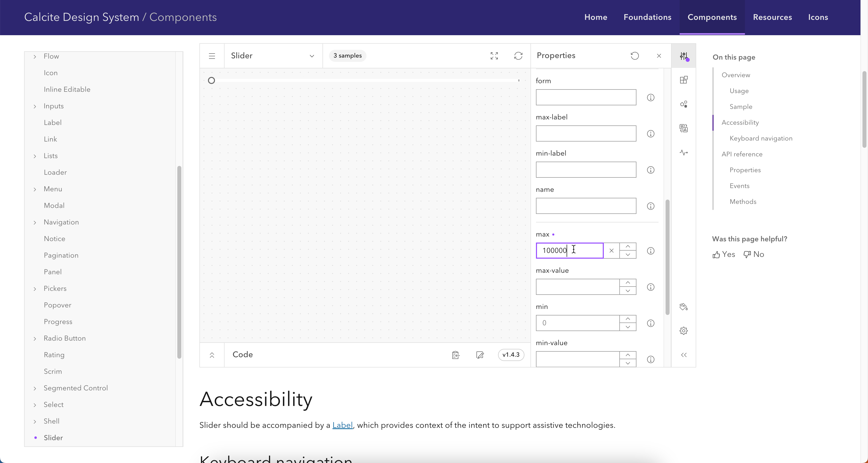This screenshot has height=463, width=868.
Task: Open the code editor pencil icon
Action: pos(480,355)
